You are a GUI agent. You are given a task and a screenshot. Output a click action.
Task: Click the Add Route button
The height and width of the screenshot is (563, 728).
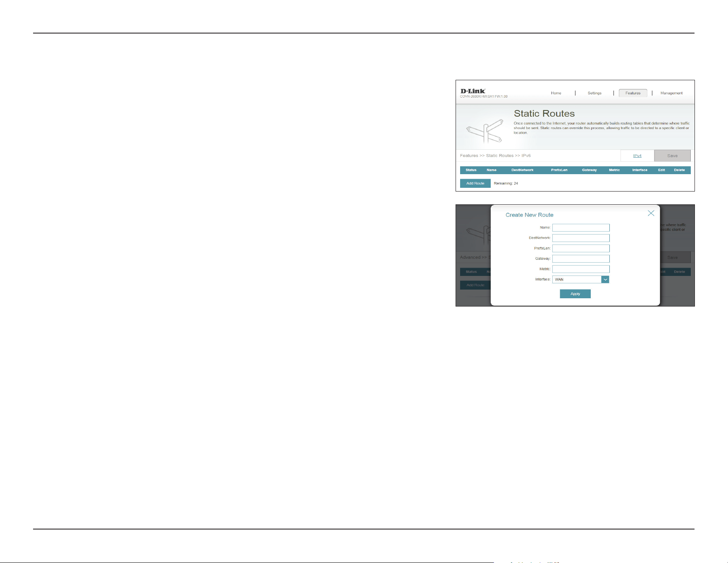(475, 183)
